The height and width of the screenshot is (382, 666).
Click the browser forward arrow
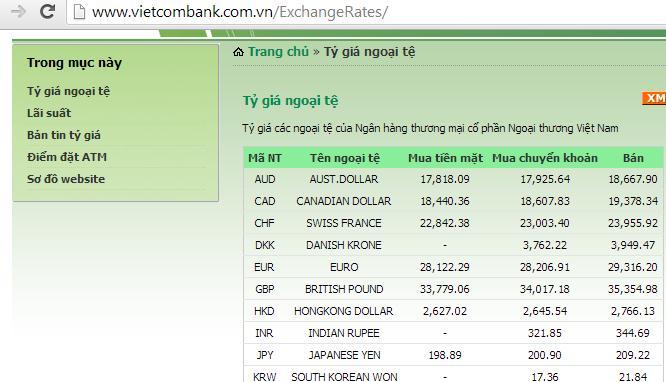(x=18, y=11)
